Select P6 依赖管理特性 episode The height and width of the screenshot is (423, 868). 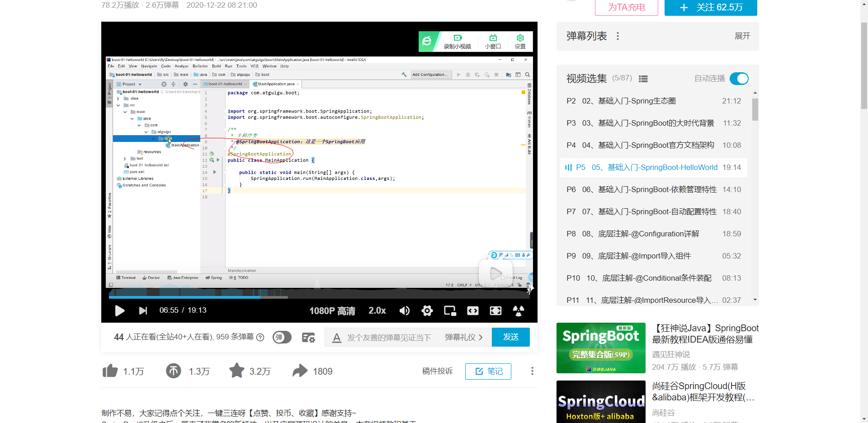click(654, 189)
